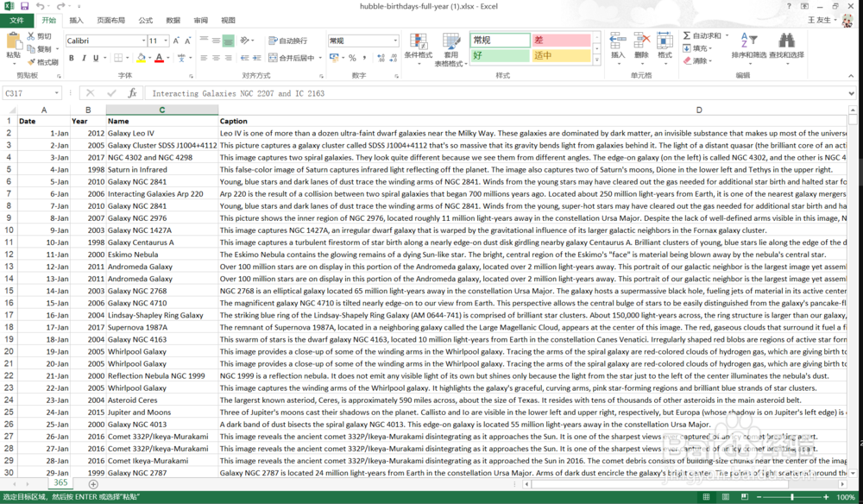
Task: Toggle bold formatting
Action: tap(71, 58)
